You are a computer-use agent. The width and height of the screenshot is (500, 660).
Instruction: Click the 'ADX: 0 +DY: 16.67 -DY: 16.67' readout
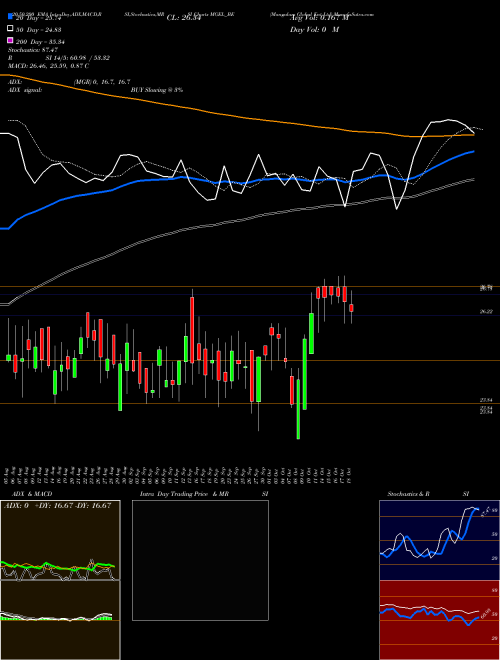[x=57, y=506]
